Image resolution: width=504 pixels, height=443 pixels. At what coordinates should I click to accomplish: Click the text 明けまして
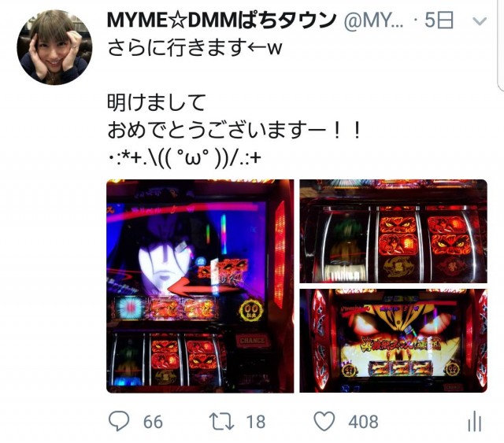(156, 102)
